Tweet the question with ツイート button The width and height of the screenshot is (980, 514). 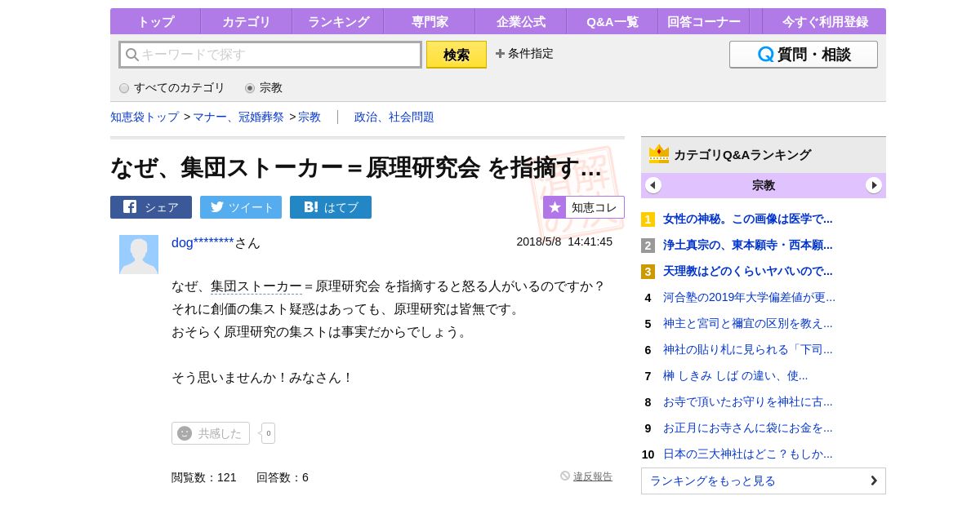241,207
